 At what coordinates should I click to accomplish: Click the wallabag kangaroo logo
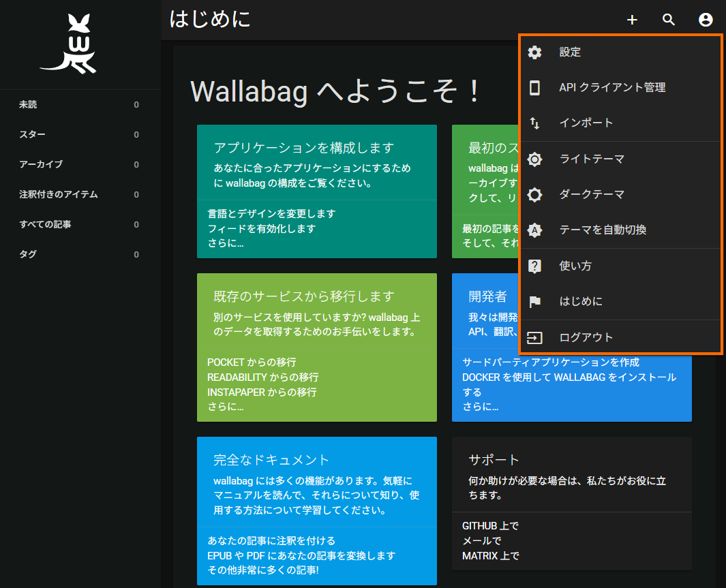coord(69,44)
